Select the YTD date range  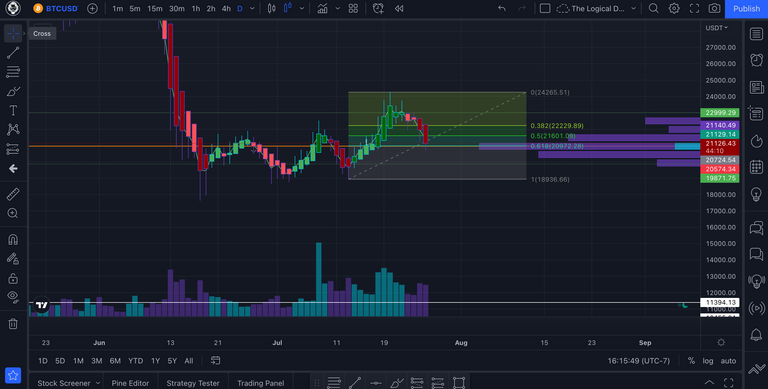tap(135, 361)
